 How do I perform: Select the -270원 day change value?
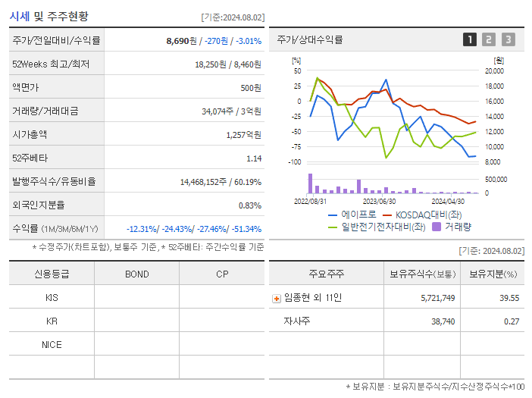pos(216,41)
